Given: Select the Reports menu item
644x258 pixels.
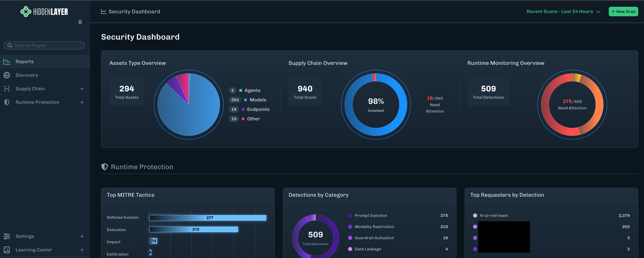Looking at the screenshot, I should pos(24,61).
